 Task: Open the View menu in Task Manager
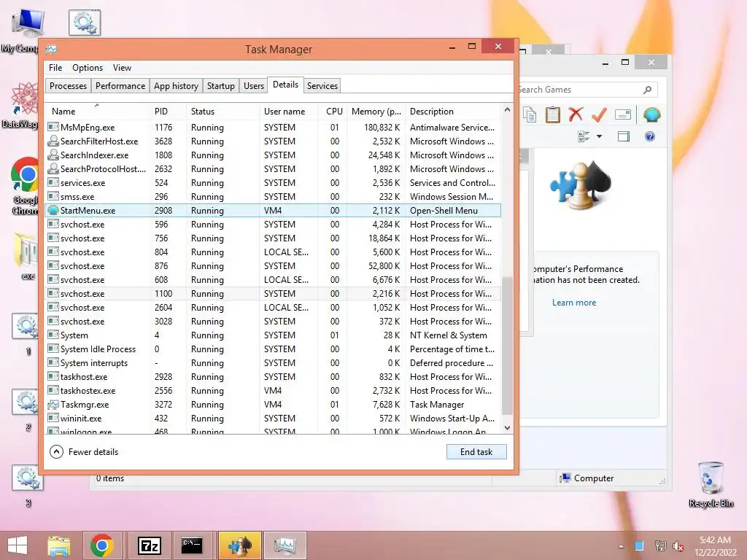pyautogui.click(x=122, y=68)
